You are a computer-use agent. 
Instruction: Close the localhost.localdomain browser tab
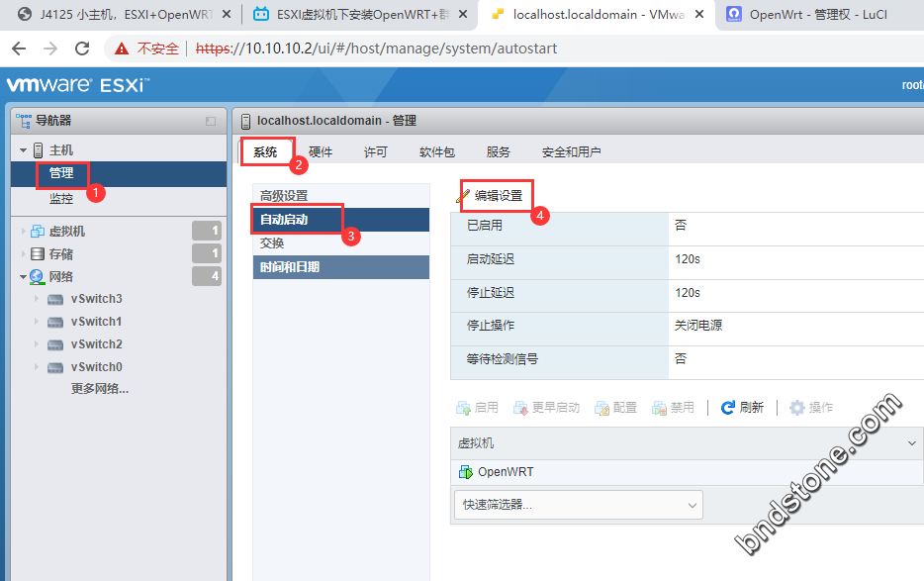699,14
